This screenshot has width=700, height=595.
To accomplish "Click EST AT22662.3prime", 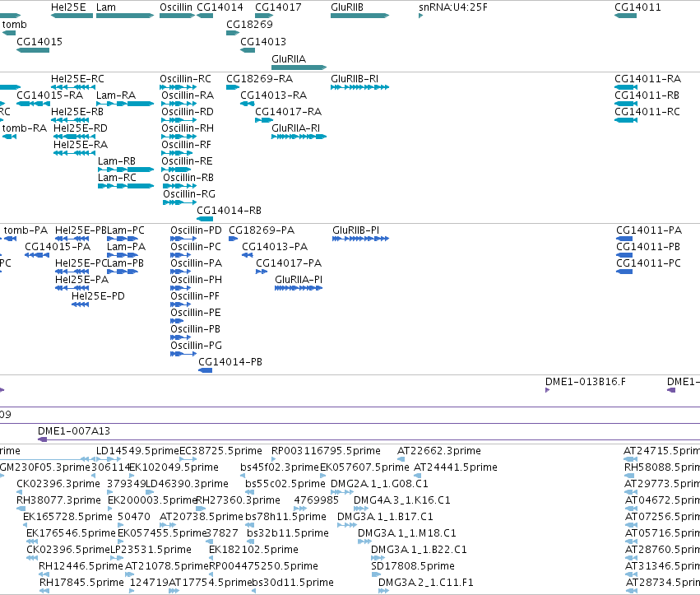I will pos(439,451).
